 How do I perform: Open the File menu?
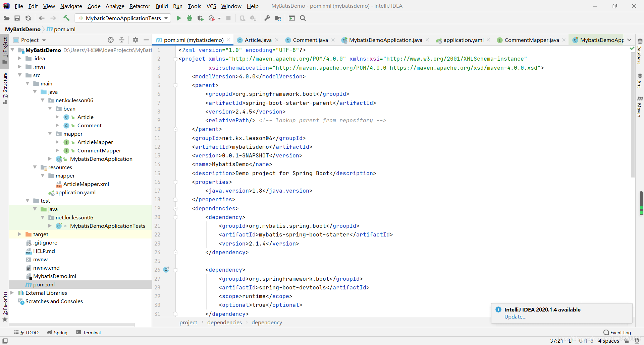(x=19, y=6)
